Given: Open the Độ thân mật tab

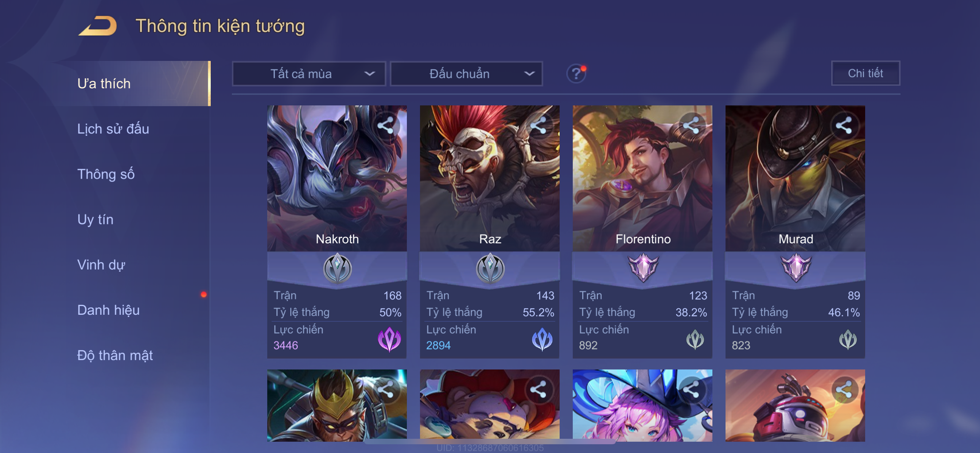Looking at the screenshot, I should pos(115,355).
